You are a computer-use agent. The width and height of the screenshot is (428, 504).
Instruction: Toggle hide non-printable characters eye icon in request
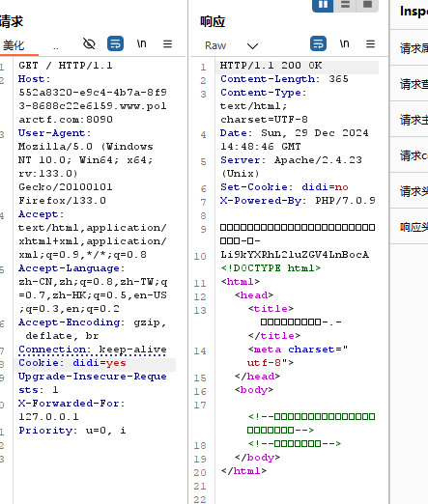click(x=89, y=43)
